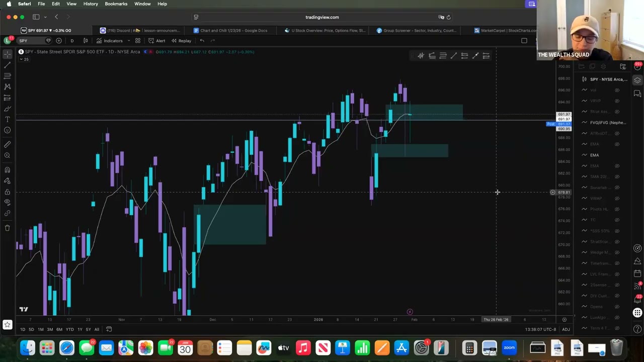
Task: Open the layout templates grid icon
Action: click(x=137, y=41)
